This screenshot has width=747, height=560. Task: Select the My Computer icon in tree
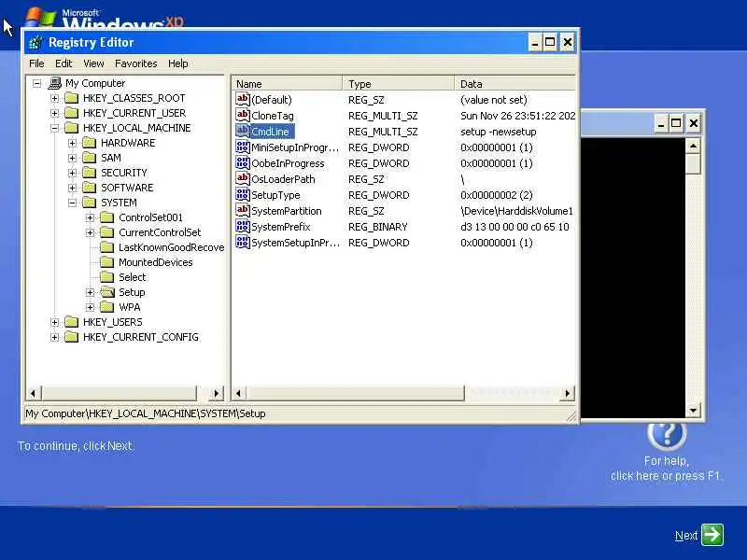(55, 83)
